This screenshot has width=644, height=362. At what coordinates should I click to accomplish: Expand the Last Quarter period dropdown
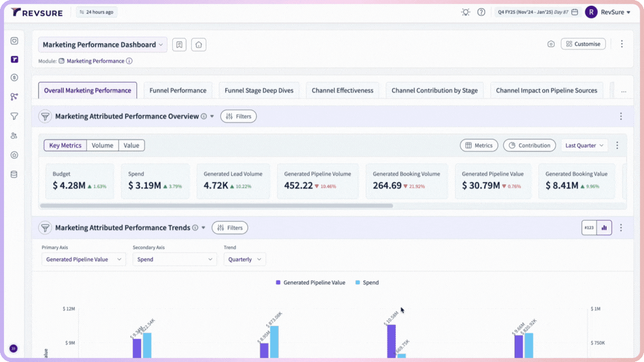click(x=584, y=145)
